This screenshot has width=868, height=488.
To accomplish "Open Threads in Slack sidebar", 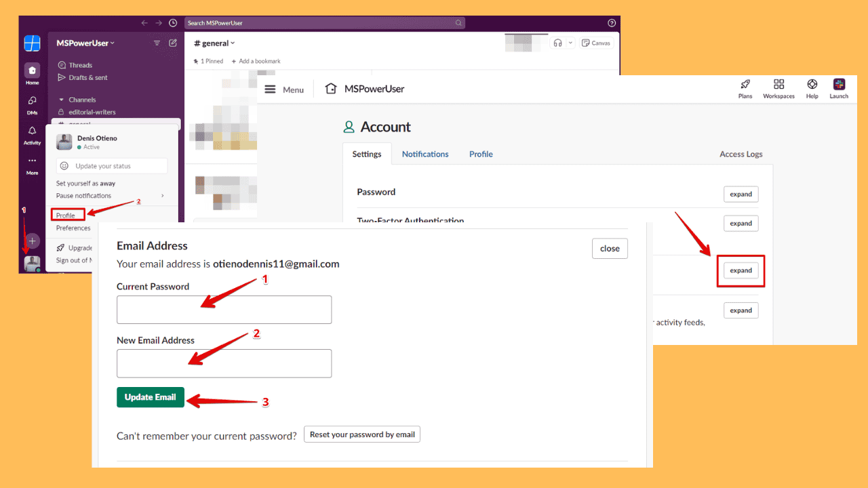I will [75, 65].
